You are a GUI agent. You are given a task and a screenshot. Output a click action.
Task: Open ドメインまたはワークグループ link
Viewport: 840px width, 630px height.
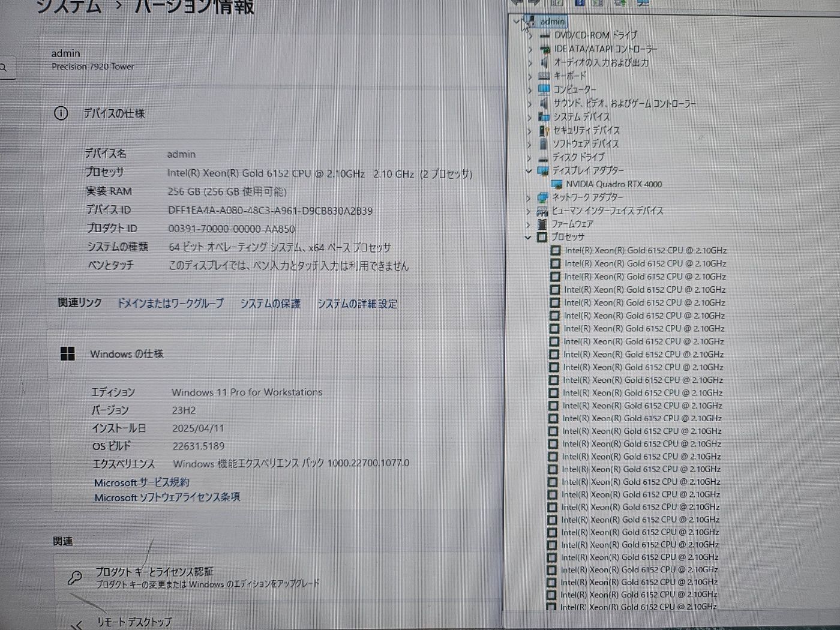[170, 304]
